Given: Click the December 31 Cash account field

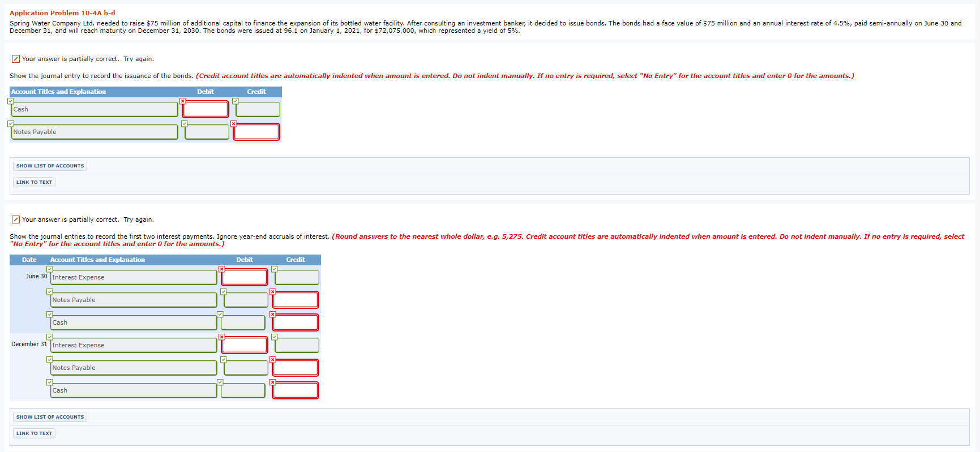Looking at the screenshot, I should (x=134, y=390).
